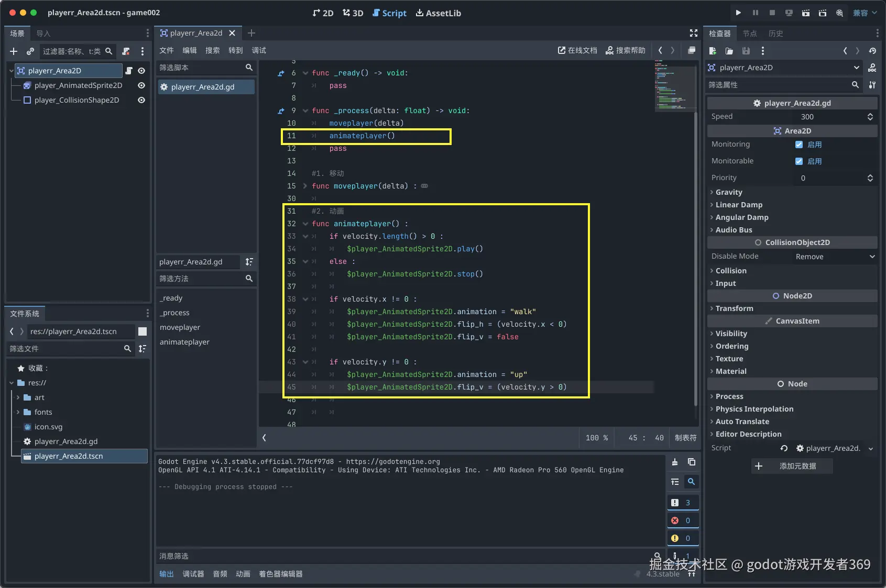Run the current scene from the toolbar
Screen dimensions: 886x588
(805, 13)
